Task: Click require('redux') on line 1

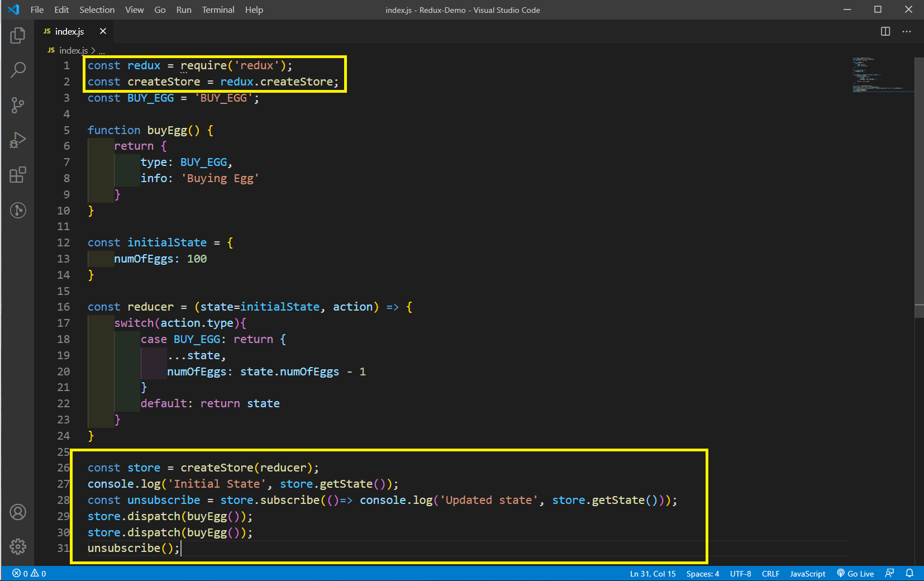Action: [x=233, y=65]
